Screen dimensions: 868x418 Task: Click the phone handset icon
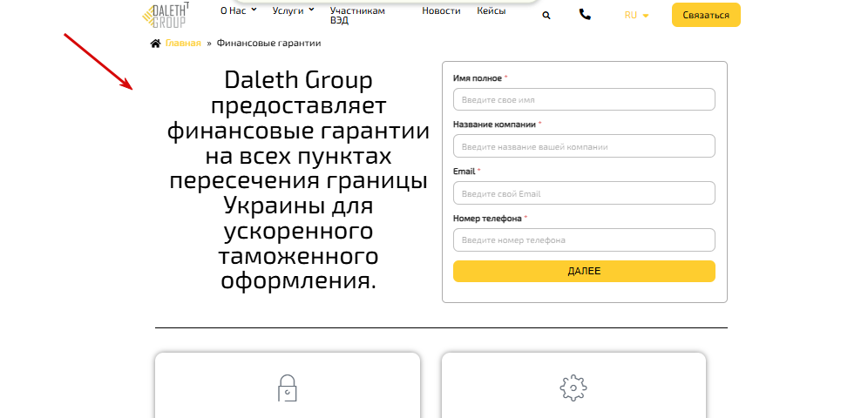click(x=585, y=15)
